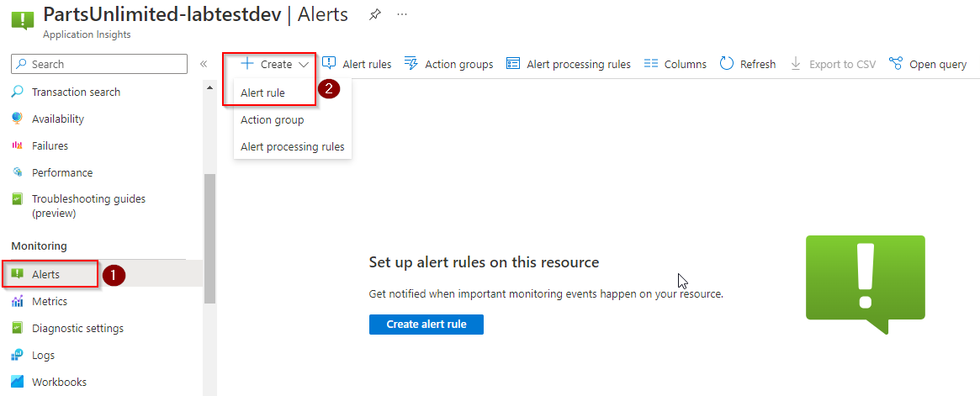Click the Refresh circular arrow icon

(726, 64)
